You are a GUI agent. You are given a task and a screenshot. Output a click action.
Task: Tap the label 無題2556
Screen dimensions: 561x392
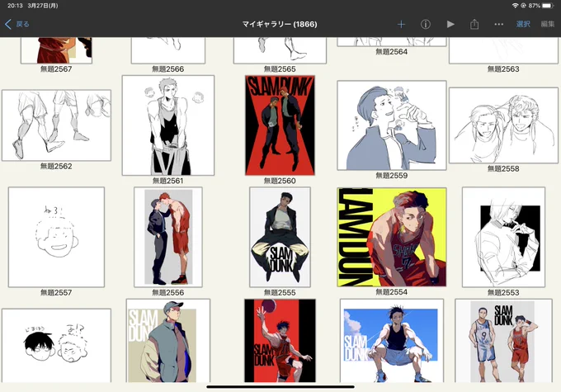click(167, 292)
